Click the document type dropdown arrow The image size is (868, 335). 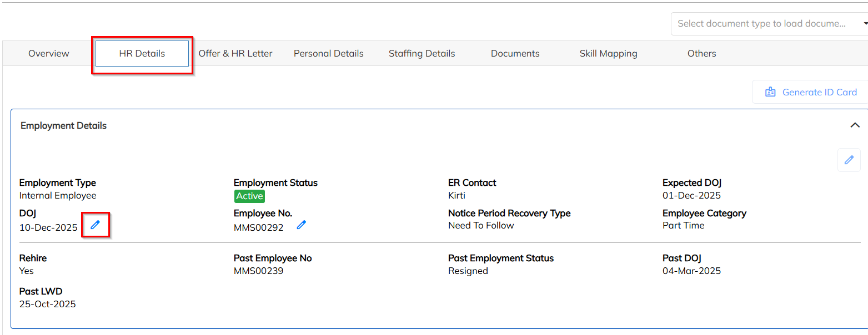865,24
